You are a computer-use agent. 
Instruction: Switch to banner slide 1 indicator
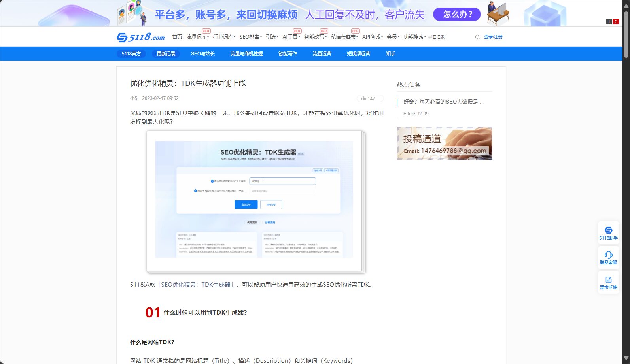click(x=609, y=22)
